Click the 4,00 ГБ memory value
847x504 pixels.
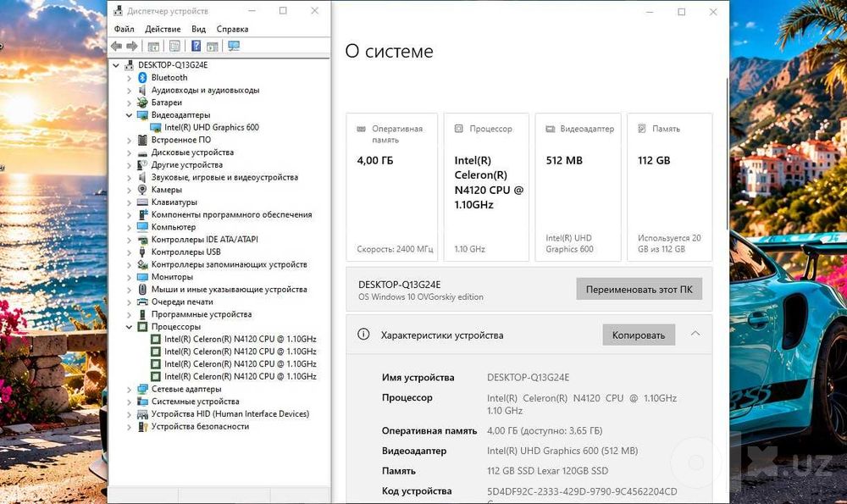[375, 160]
